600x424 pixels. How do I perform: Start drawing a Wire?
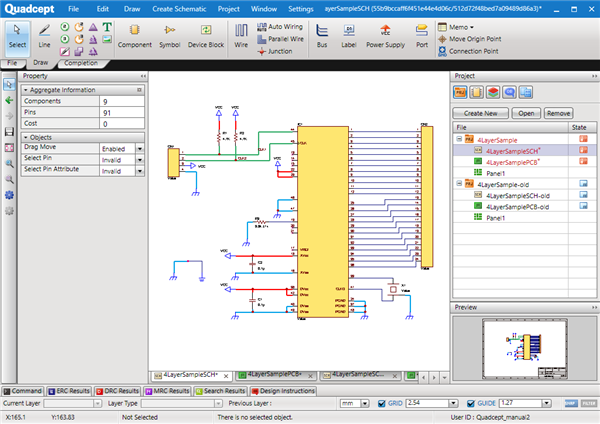pos(241,37)
